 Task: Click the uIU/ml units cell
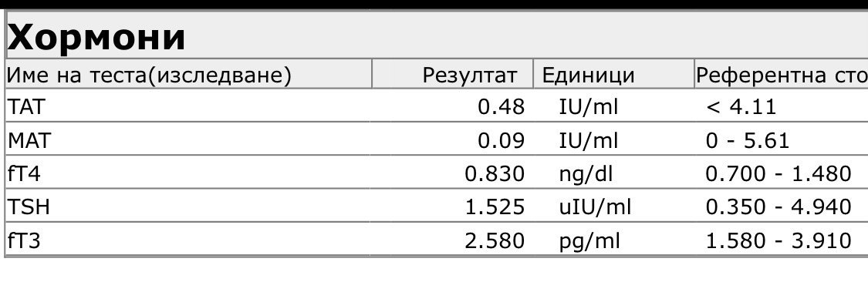point(595,207)
